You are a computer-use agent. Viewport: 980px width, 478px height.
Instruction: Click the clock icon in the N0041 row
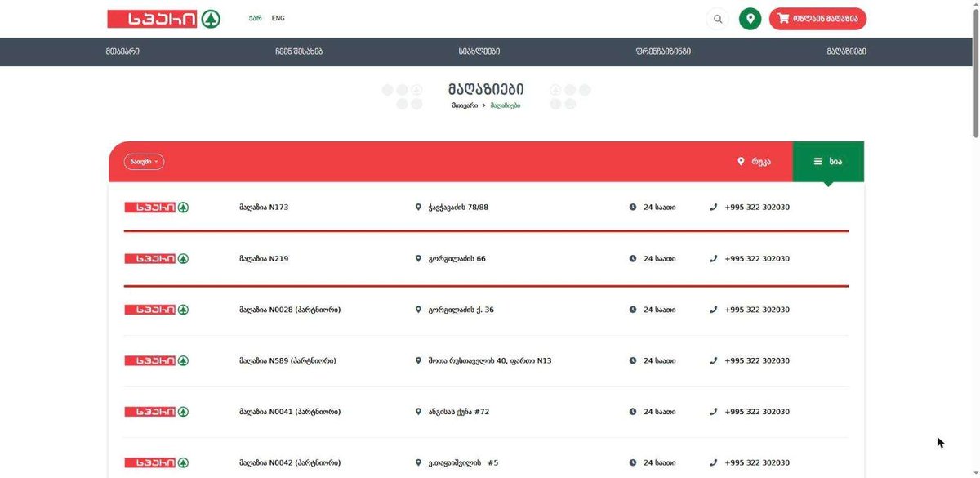coord(633,412)
